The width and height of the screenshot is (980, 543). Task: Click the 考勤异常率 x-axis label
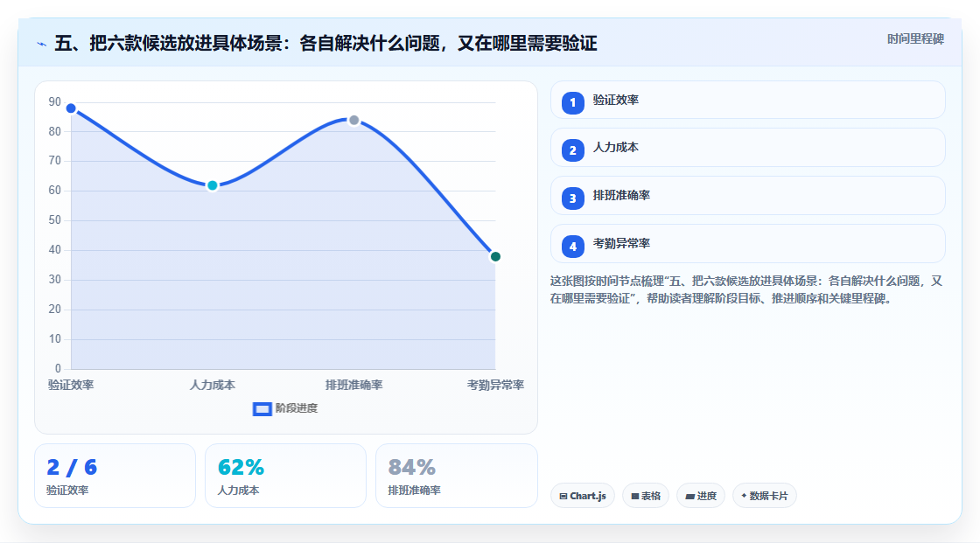click(495, 385)
